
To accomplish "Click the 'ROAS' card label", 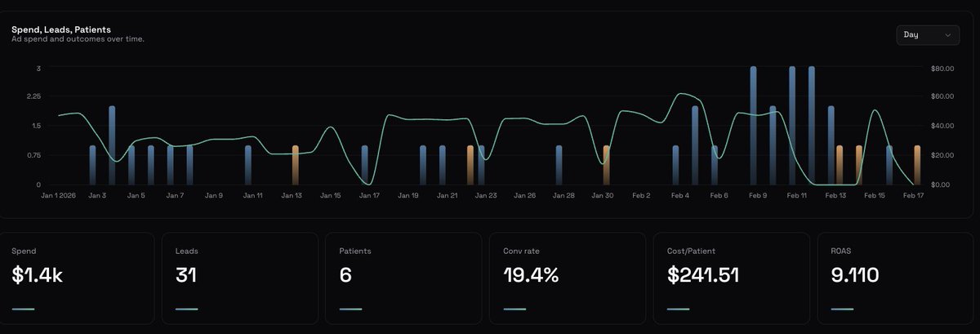I will click(841, 252).
